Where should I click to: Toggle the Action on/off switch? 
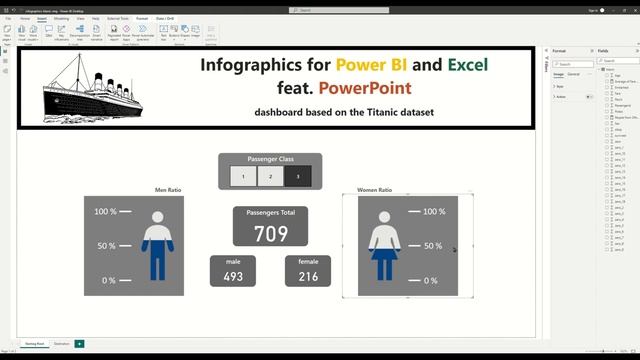[x=589, y=97]
